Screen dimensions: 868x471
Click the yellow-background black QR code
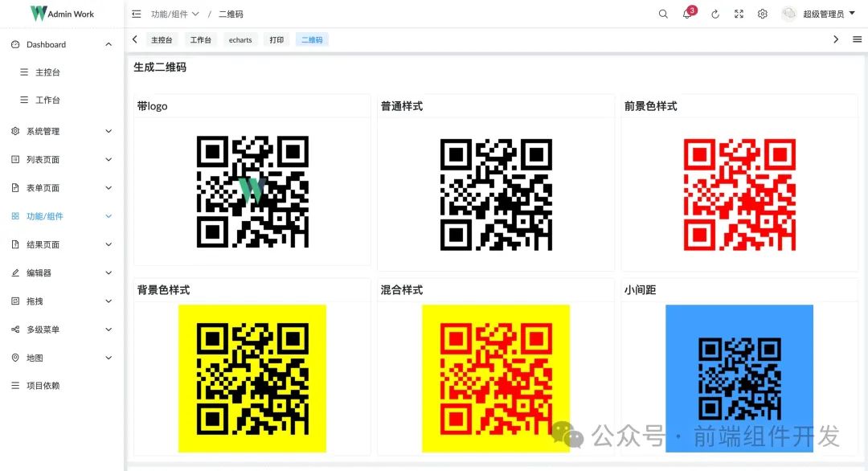[252, 379]
